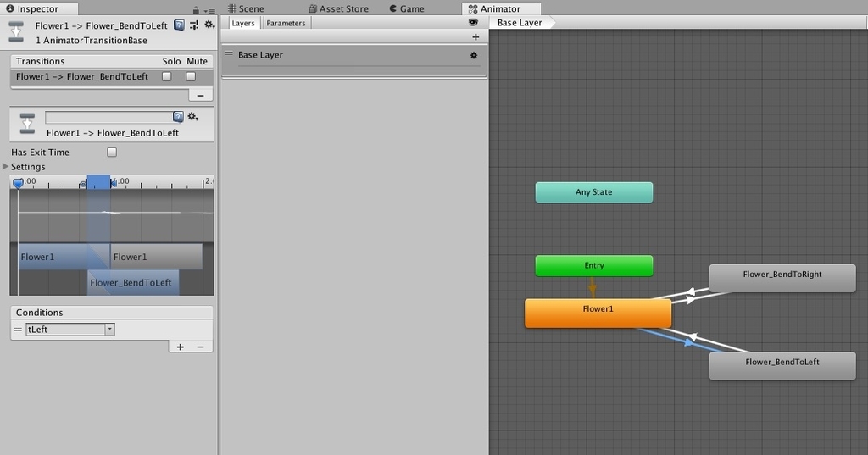This screenshot has width=868, height=455.
Task: Remove the selected transition with minus button
Action: 200,96
